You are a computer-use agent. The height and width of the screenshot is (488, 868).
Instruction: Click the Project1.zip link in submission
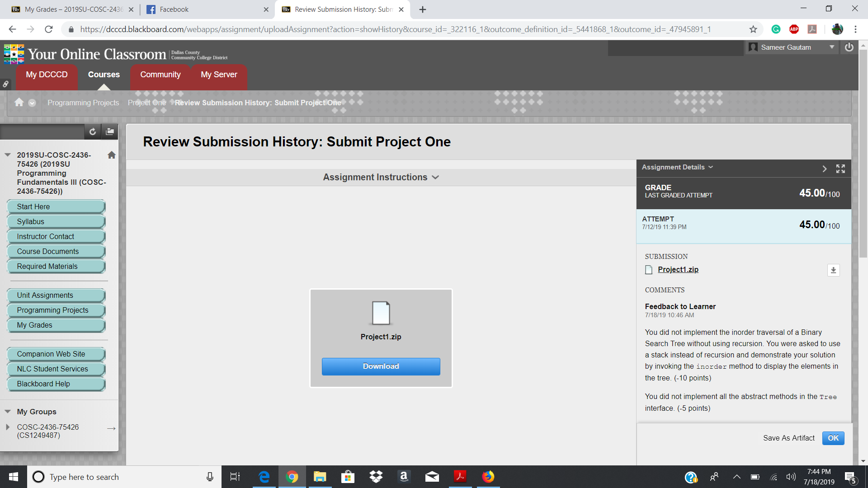click(678, 269)
